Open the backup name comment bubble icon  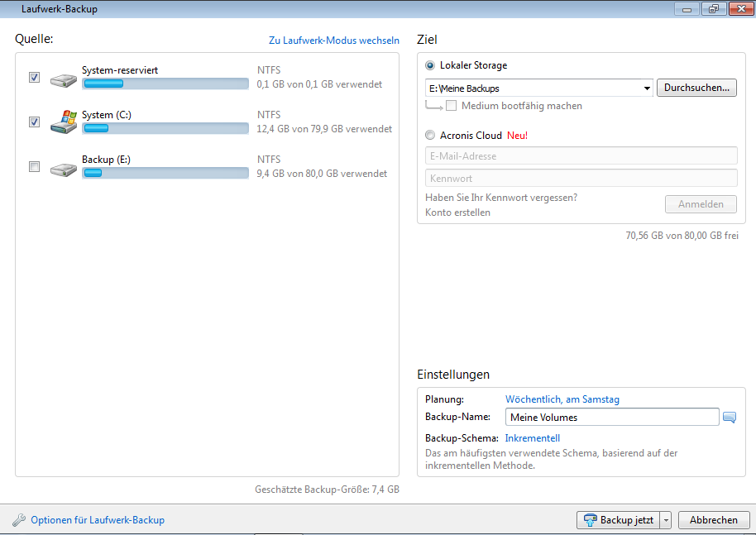click(729, 418)
